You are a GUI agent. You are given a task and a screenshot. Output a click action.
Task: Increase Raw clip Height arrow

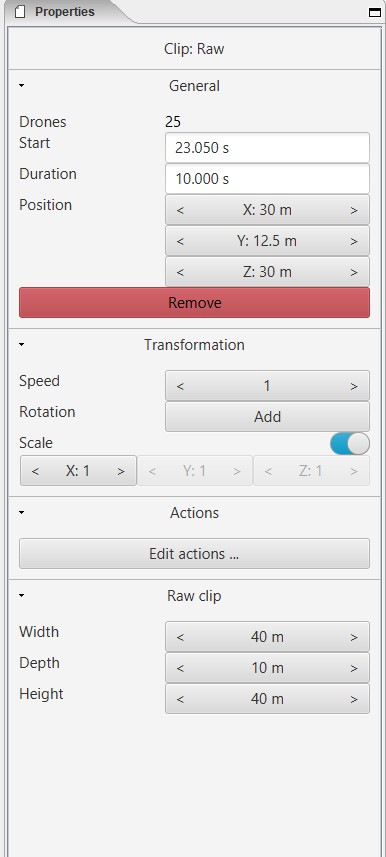tap(354, 700)
